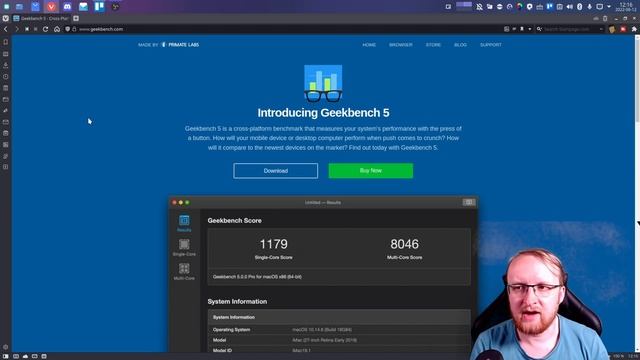
Task: Open the Settings gear in Vivaldi sidebar
Action: [x=5, y=347]
